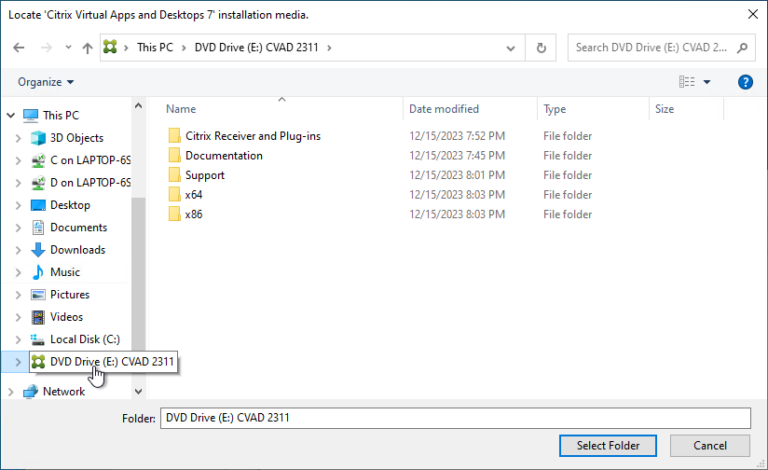Click inside the Folder name text field
The width and height of the screenshot is (768, 470).
click(x=454, y=418)
